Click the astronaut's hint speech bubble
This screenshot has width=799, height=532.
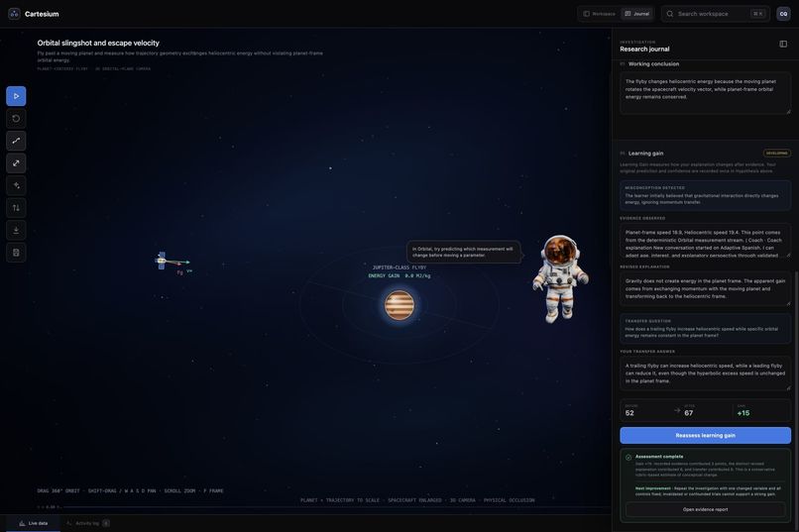[x=463, y=252]
